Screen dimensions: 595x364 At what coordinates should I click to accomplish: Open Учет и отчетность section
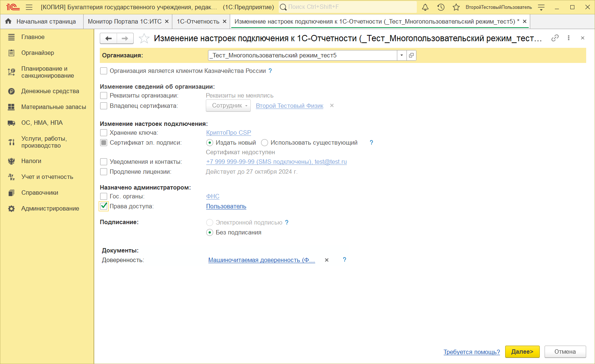click(x=47, y=177)
